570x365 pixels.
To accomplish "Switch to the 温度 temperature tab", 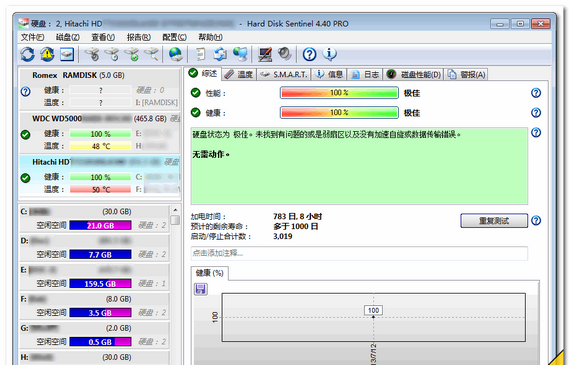I will tap(239, 75).
